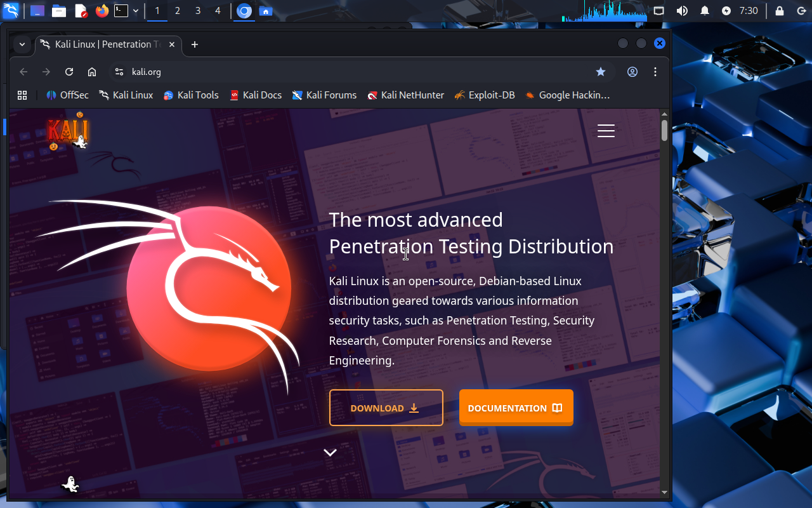
Task: Expand the terminal launcher dropdown arrow
Action: 136,11
